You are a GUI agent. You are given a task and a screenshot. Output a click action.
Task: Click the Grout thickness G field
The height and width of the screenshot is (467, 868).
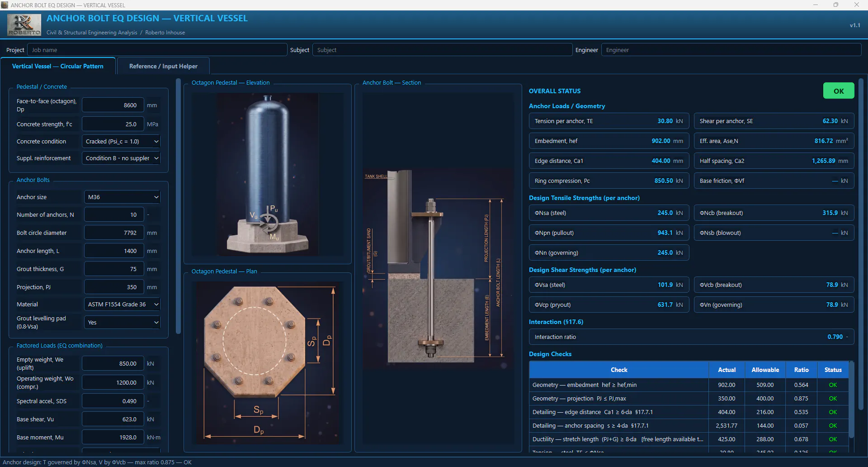114,269
